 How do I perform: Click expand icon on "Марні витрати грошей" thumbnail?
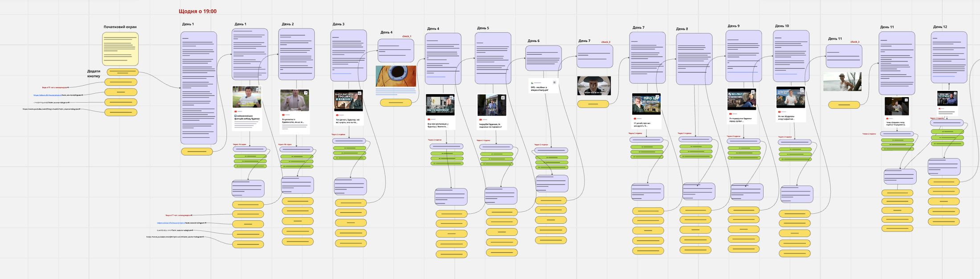(360, 94)
